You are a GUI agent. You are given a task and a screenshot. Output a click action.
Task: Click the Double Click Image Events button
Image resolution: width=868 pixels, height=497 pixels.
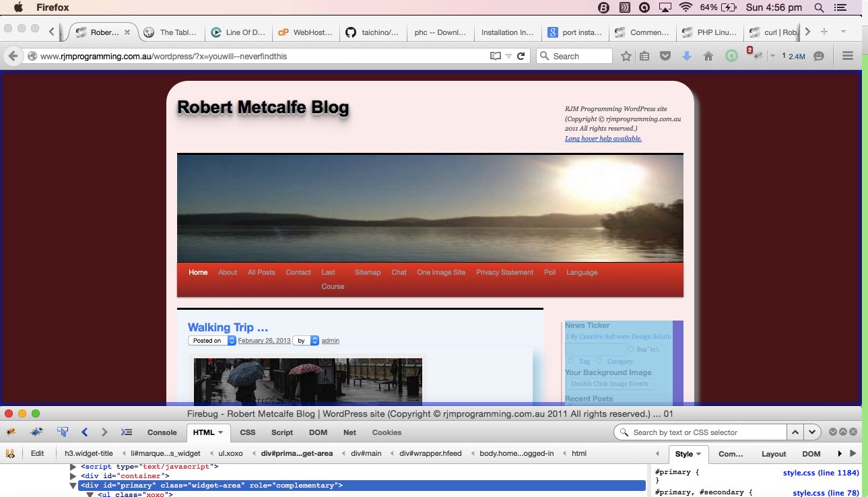609,384
